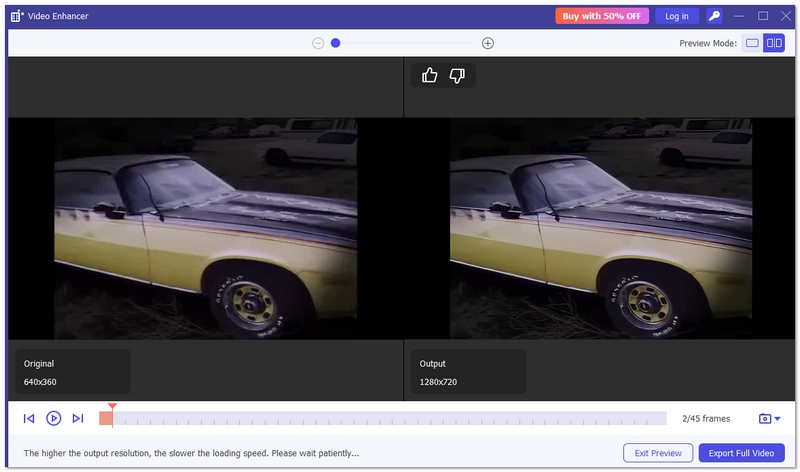Click the middle of the frame timeline
800x472 pixels.
[383, 418]
